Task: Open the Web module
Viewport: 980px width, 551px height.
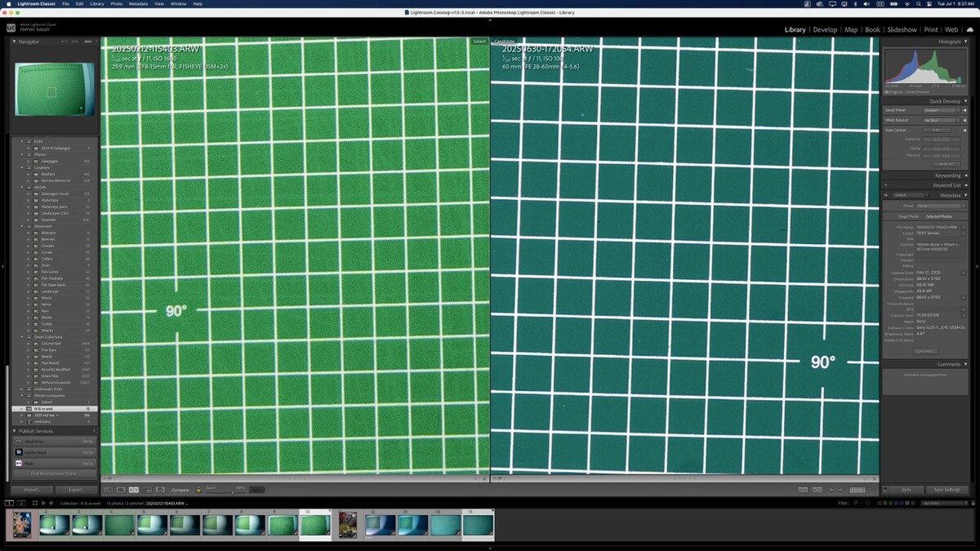Action: pyautogui.click(x=951, y=29)
